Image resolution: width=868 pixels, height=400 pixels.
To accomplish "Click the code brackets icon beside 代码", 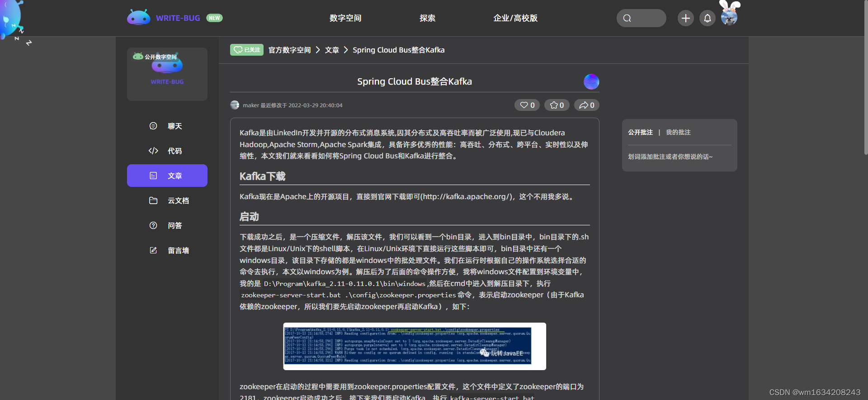I will [x=153, y=151].
